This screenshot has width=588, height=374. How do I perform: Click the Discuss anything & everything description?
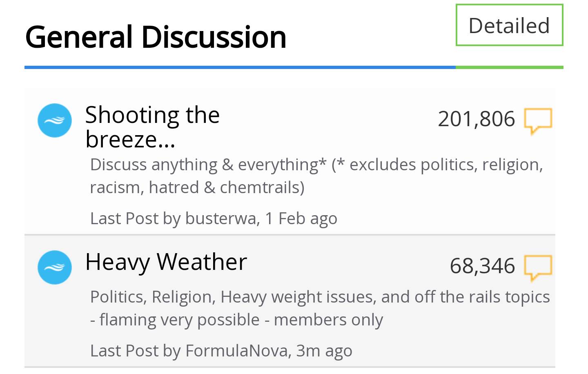[316, 176]
